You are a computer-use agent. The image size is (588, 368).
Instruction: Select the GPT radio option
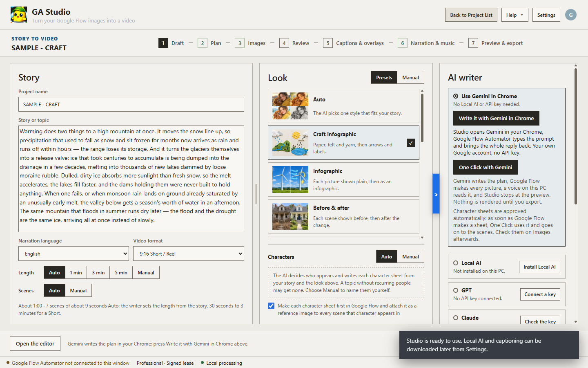pyautogui.click(x=456, y=290)
